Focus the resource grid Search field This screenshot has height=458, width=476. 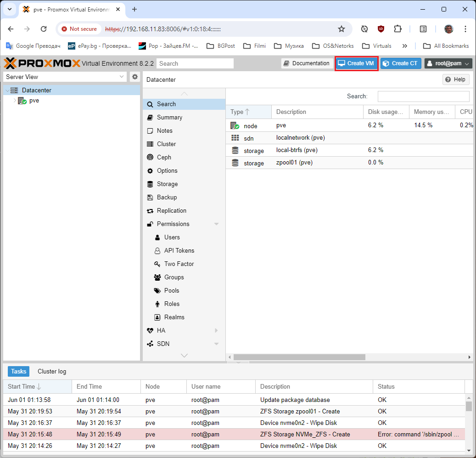423,96
